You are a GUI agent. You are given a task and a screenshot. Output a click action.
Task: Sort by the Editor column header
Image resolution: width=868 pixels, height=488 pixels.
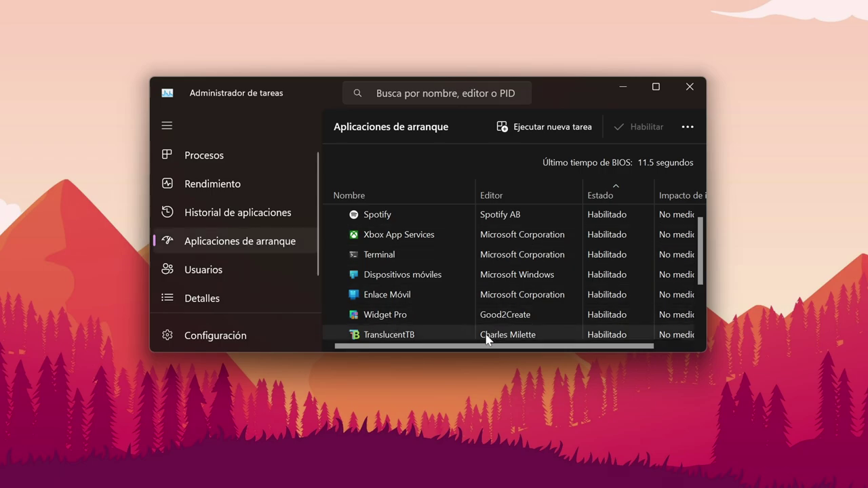pyautogui.click(x=529, y=195)
